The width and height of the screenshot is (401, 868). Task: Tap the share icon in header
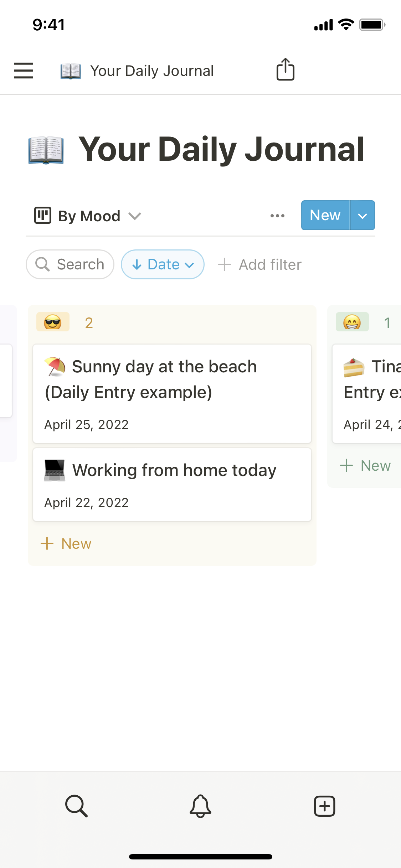[286, 69]
